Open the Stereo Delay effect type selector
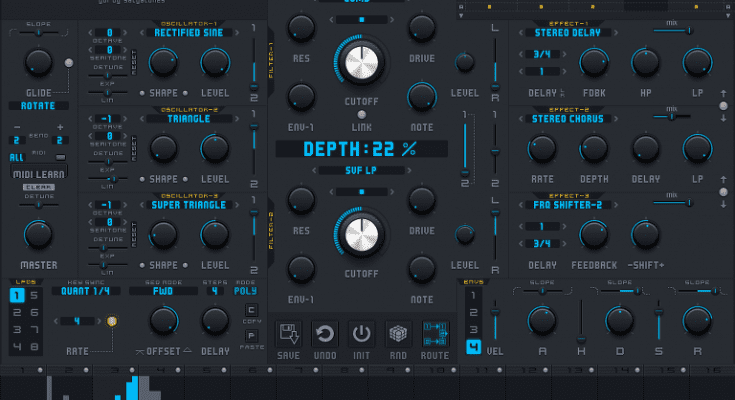Image resolution: width=735 pixels, height=400 pixels. point(568,32)
